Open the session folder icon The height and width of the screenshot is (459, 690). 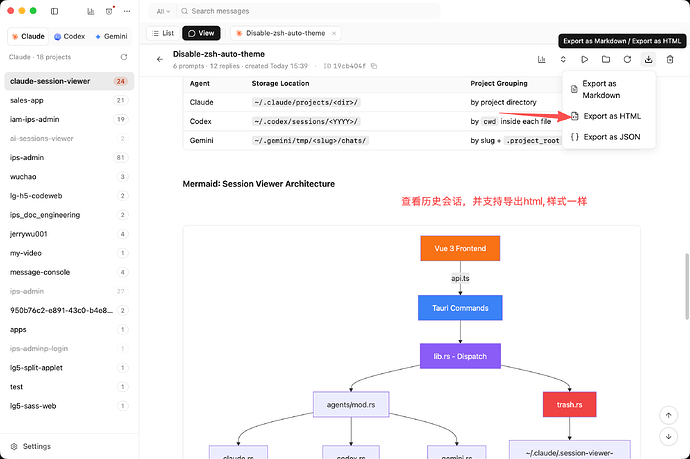[x=606, y=59]
